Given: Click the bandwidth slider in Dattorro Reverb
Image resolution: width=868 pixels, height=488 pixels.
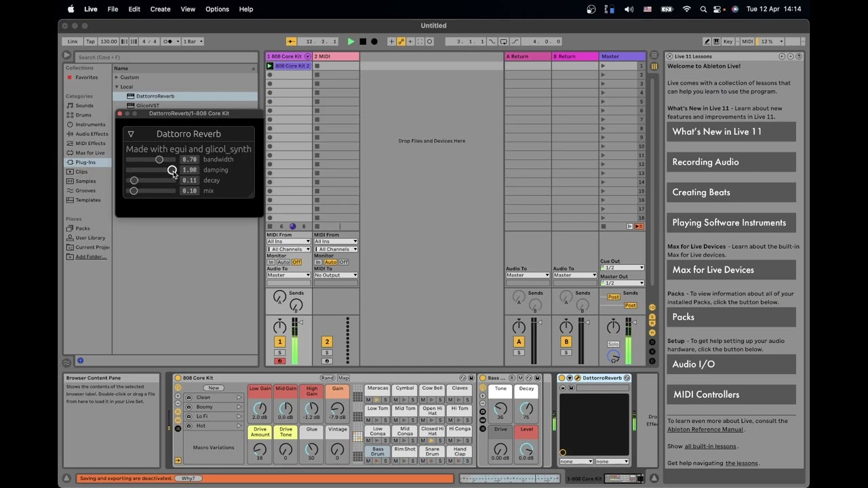Looking at the screenshot, I should [x=151, y=160].
